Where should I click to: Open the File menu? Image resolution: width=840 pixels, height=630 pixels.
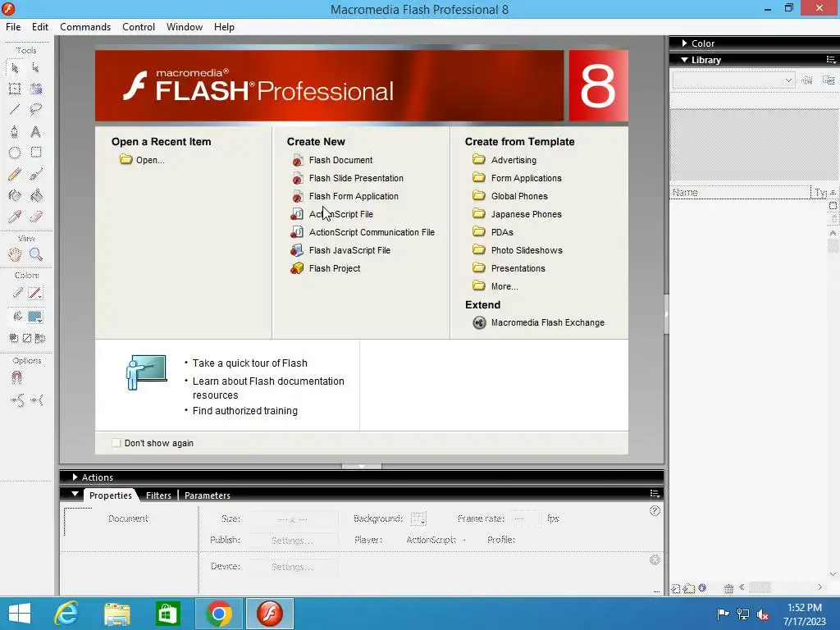pos(13,27)
